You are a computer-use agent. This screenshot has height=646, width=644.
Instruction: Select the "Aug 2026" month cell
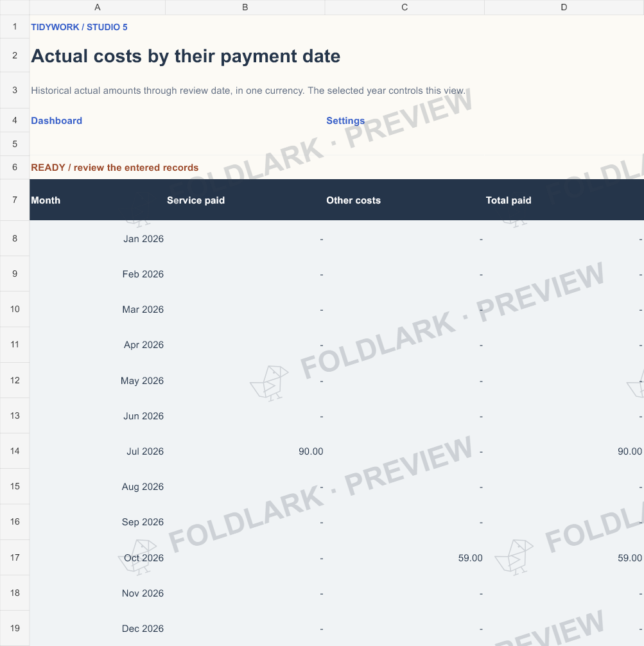97,487
